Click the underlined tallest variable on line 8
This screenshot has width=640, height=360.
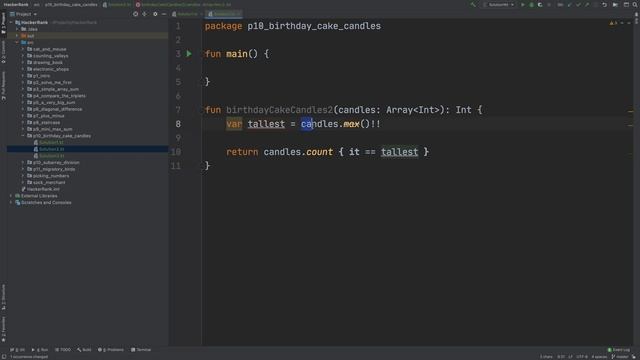coord(266,124)
